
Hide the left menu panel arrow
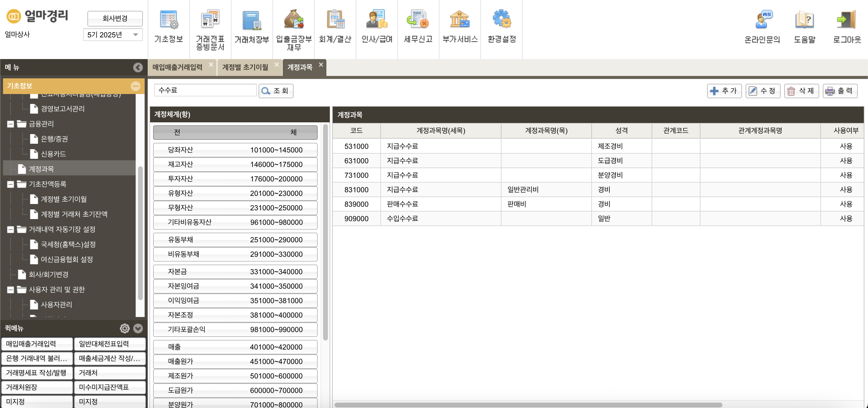pyautogui.click(x=137, y=67)
